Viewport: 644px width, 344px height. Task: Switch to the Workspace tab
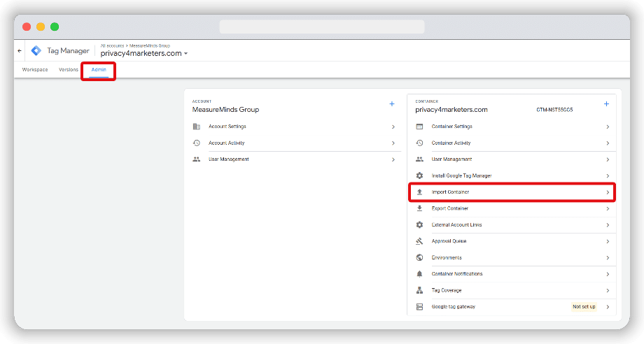35,70
